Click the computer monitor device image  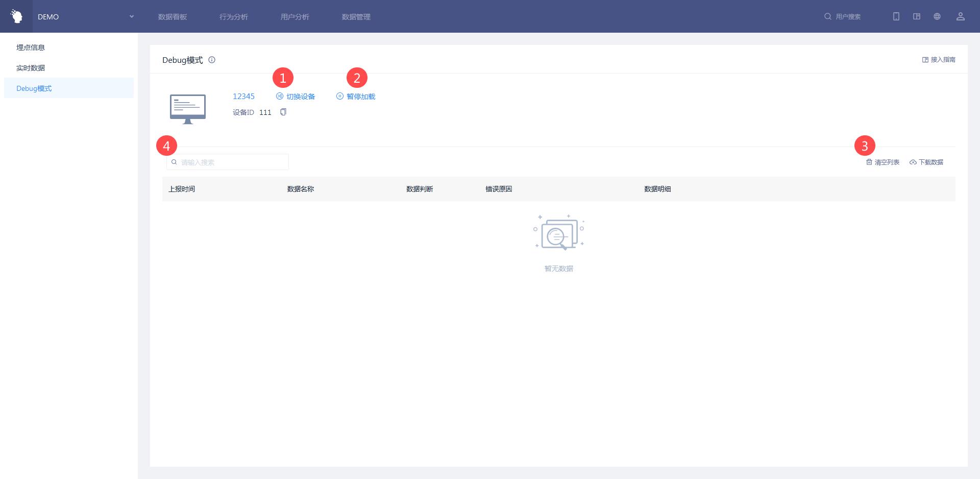(x=188, y=109)
